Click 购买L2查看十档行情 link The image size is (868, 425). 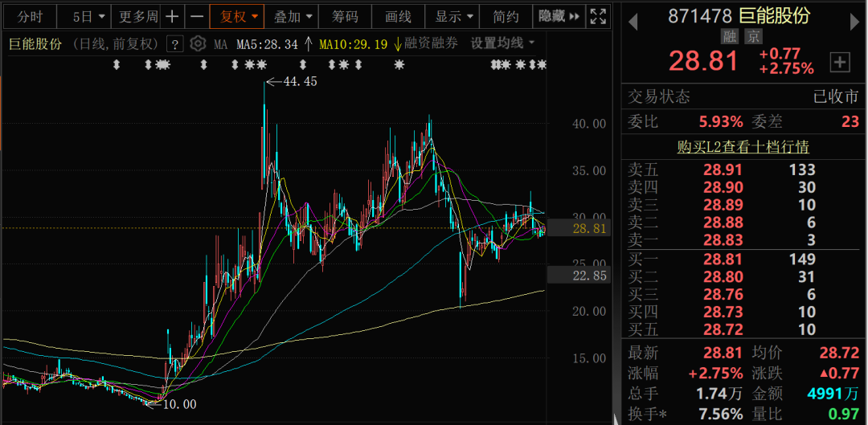[743, 147]
